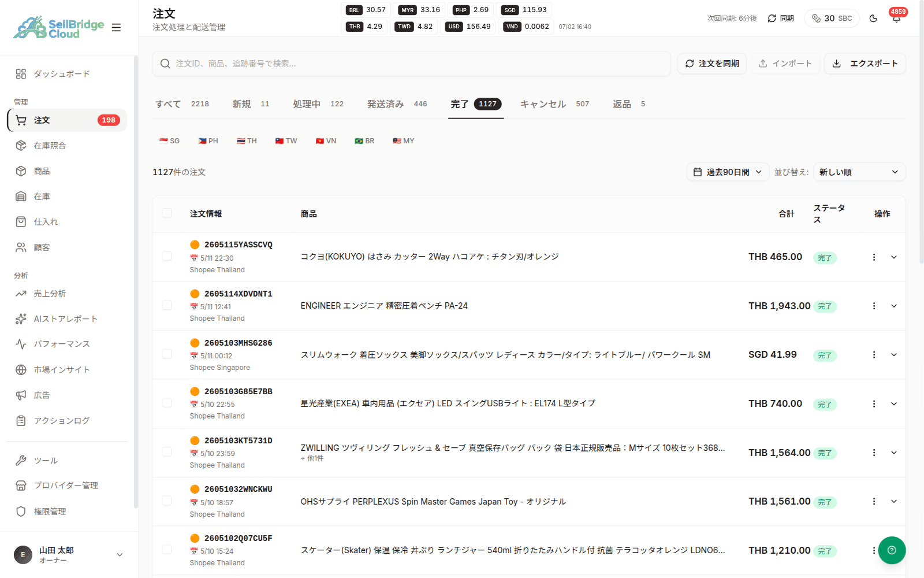The height and width of the screenshot is (578, 924).
Task: Click the SellBridge Cloud logo
Action: (59, 27)
